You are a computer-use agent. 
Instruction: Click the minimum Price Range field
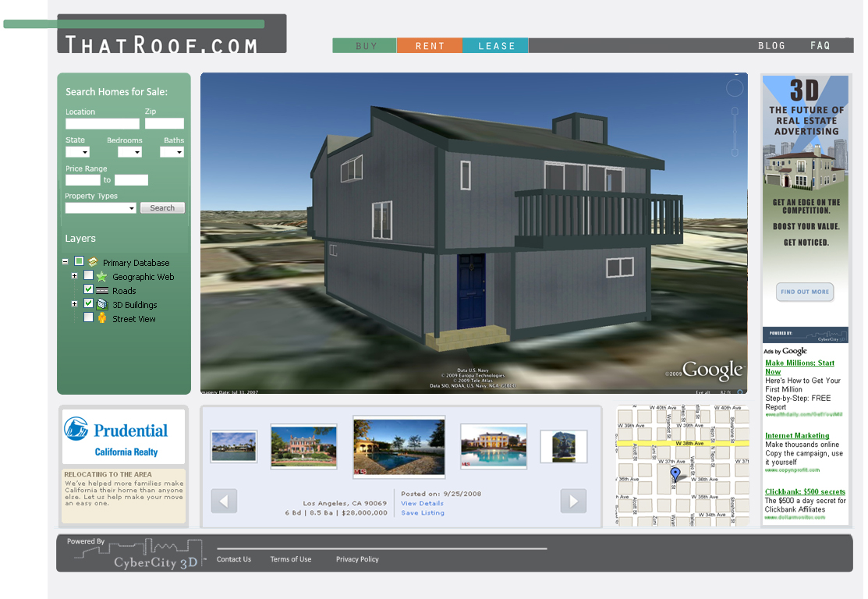[x=83, y=180]
